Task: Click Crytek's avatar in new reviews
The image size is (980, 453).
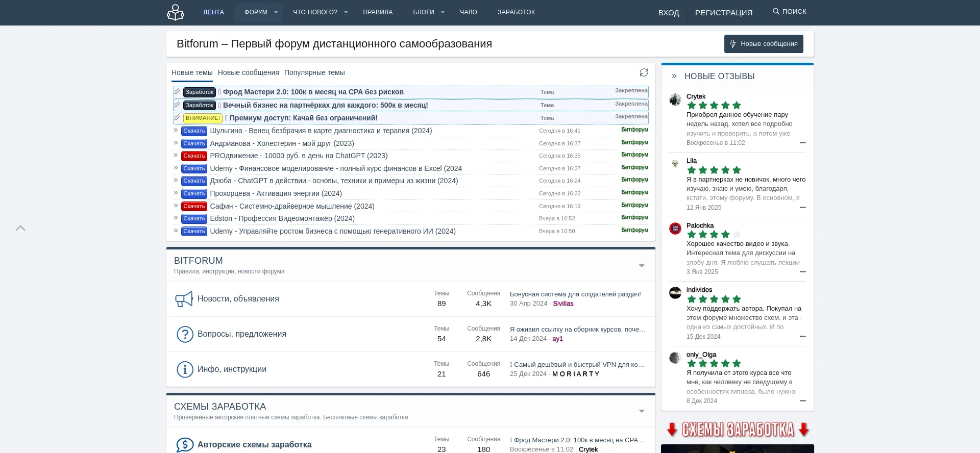Action: click(x=675, y=99)
